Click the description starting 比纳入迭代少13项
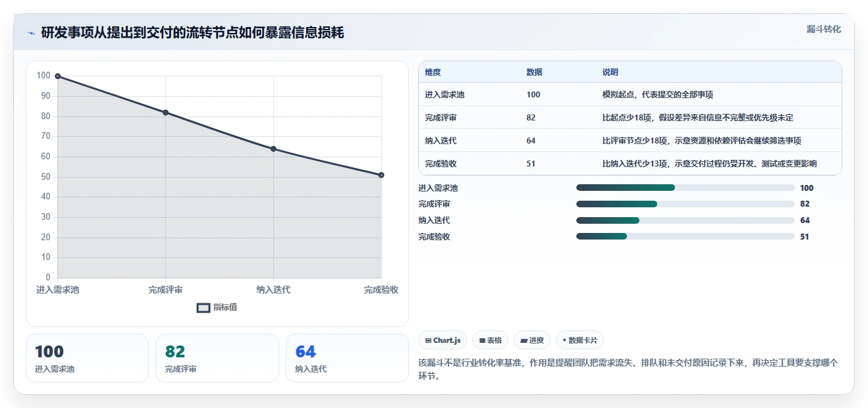The image size is (868, 408). coord(710,164)
